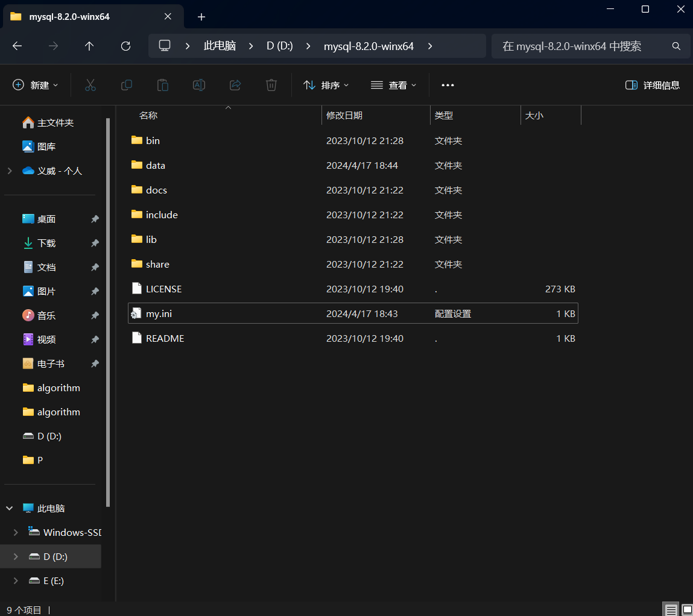Expand the 义威 - 个人 tree node
The height and width of the screenshot is (616, 693).
click(x=10, y=171)
